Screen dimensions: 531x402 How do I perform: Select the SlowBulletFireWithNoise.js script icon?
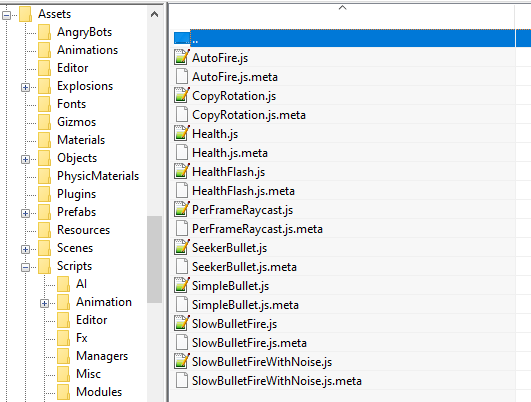coord(182,361)
